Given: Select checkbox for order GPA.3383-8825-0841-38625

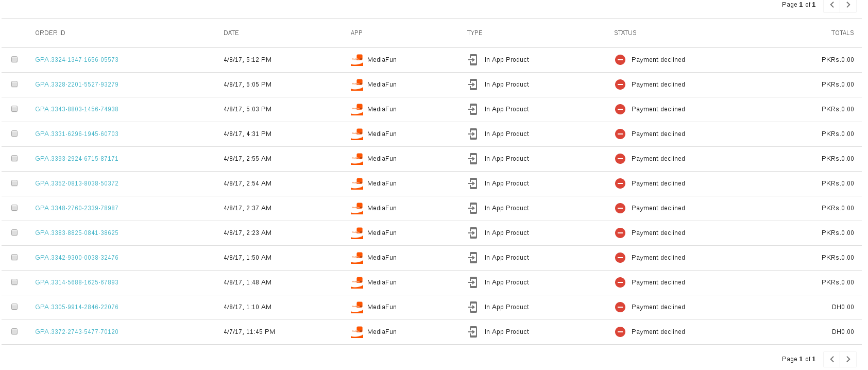Looking at the screenshot, I should (x=14, y=232).
